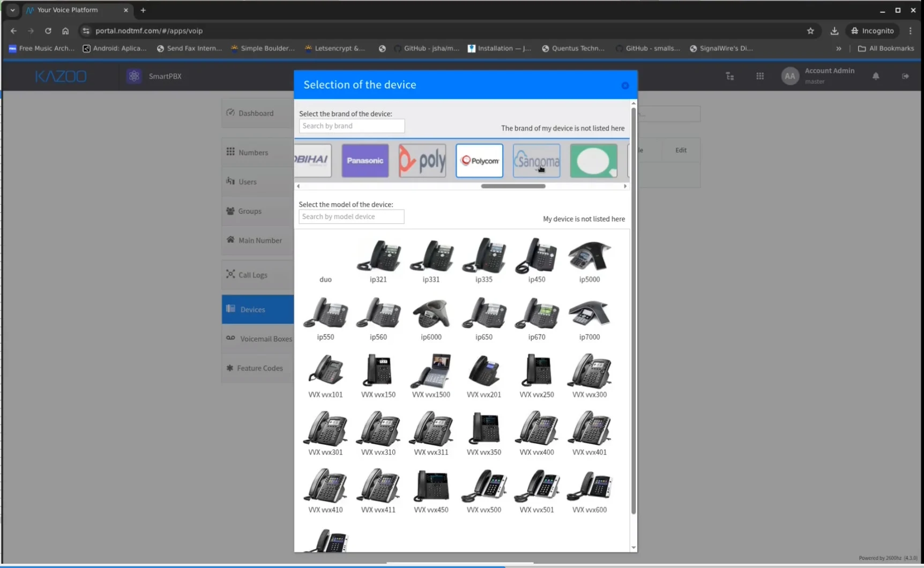Pick the VVX vvx301 phone
This screenshot has width=924, height=568.
325,434
